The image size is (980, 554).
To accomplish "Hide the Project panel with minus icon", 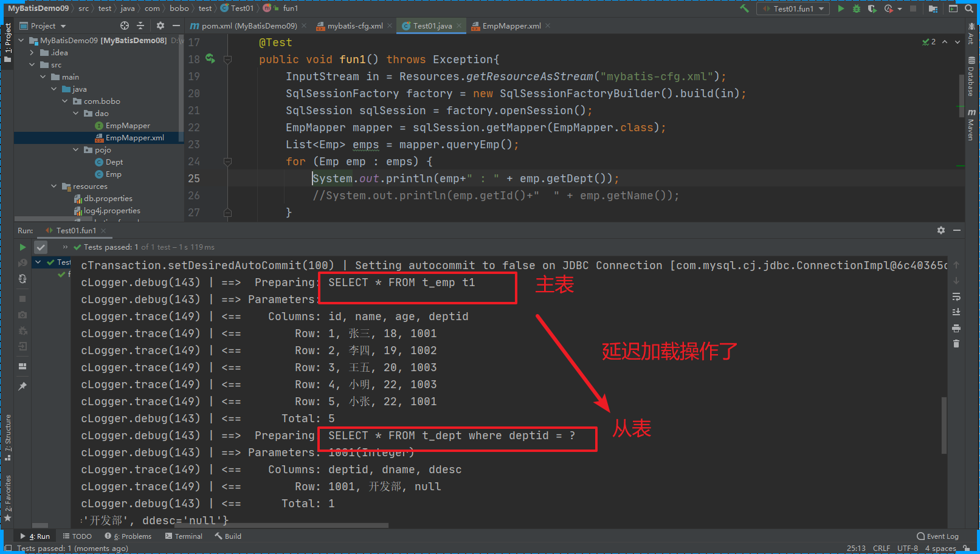I will [x=176, y=26].
